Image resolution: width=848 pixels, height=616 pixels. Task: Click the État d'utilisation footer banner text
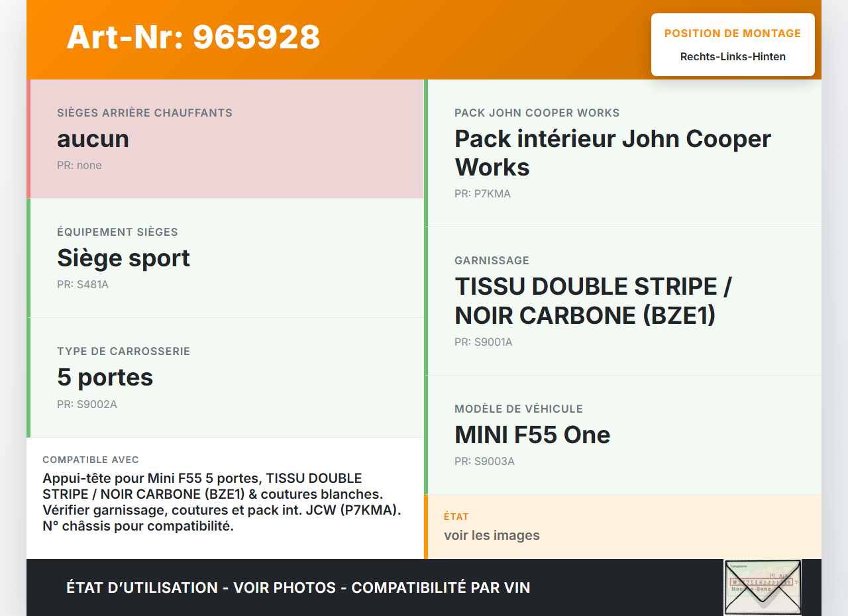(298, 588)
